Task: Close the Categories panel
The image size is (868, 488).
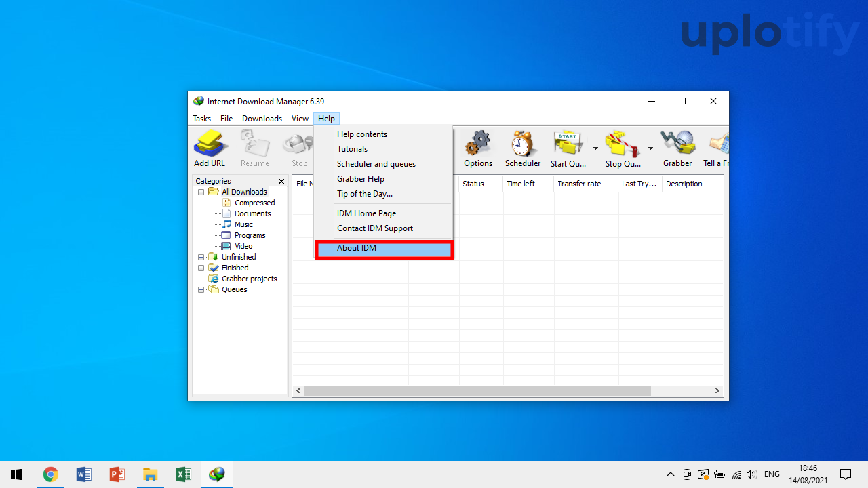Action: [281, 181]
